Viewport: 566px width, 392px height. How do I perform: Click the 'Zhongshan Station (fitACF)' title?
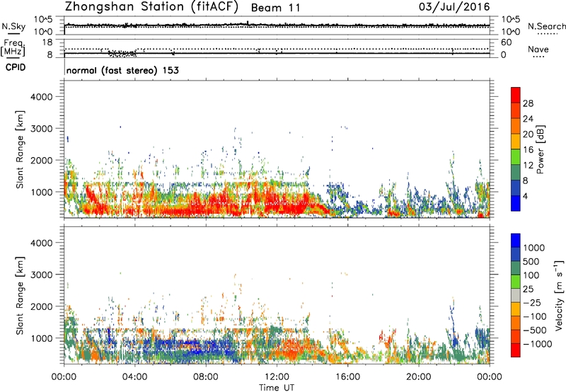(x=151, y=7)
